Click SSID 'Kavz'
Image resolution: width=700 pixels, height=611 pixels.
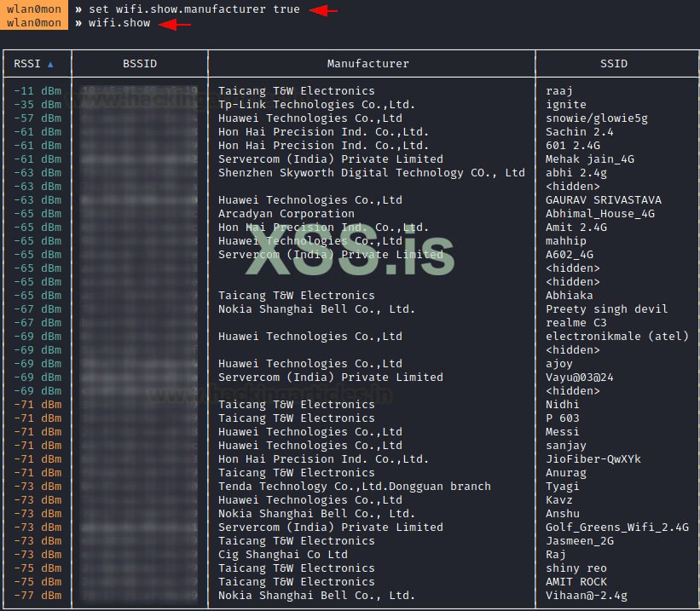point(559,500)
